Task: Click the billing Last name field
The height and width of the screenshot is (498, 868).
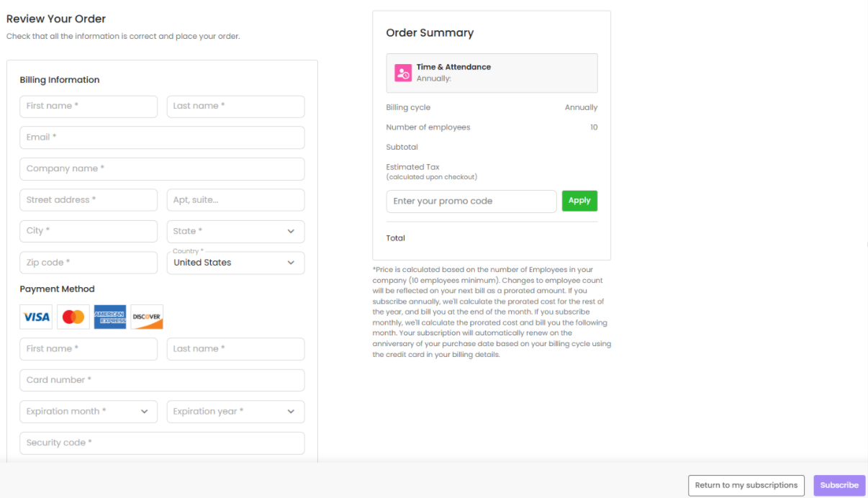Action: tap(235, 107)
